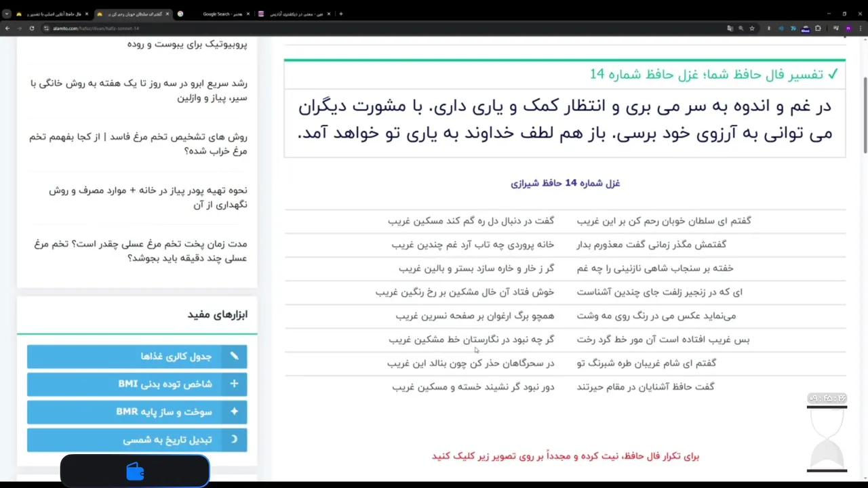Click moon icon on date conversion button
The height and width of the screenshot is (488, 868).
[x=234, y=439]
